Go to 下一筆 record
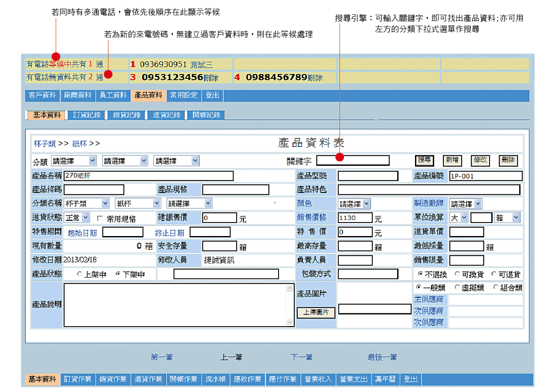Viewport: 558px width, 392px height. [302, 357]
